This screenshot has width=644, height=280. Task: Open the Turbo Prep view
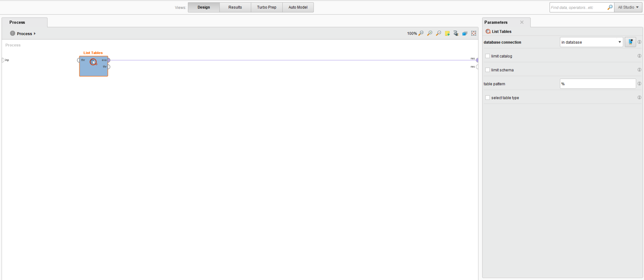pyautogui.click(x=267, y=7)
